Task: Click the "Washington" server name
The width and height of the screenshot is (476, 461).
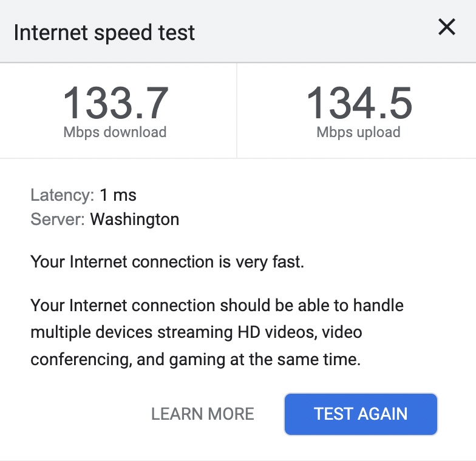Action: (135, 219)
